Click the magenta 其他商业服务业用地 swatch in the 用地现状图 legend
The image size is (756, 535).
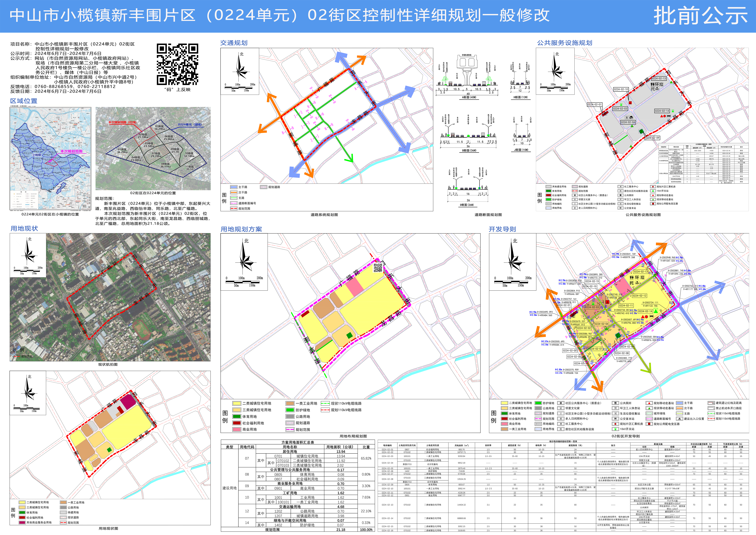pyautogui.click(x=22, y=523)
